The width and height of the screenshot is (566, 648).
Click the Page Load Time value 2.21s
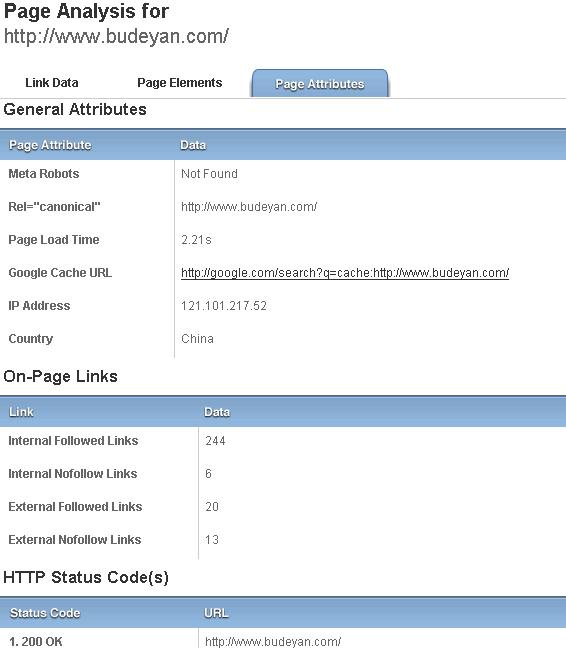coord(196,240)
